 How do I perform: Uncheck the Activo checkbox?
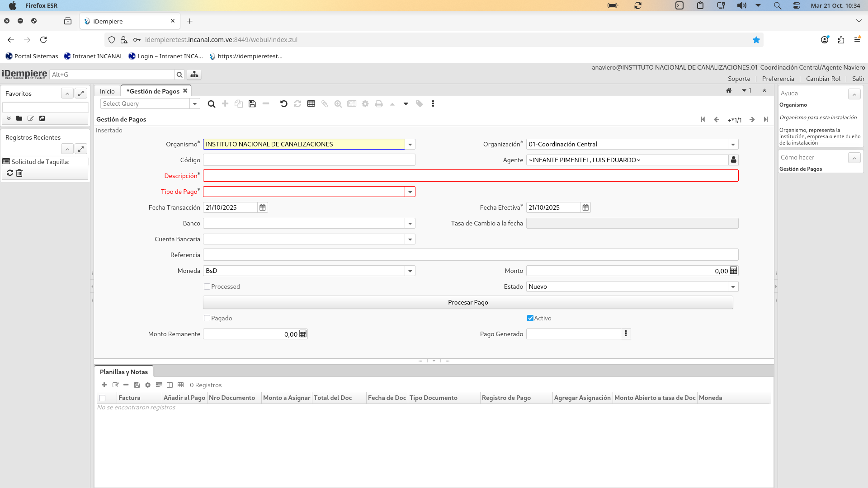pos(530,318)
